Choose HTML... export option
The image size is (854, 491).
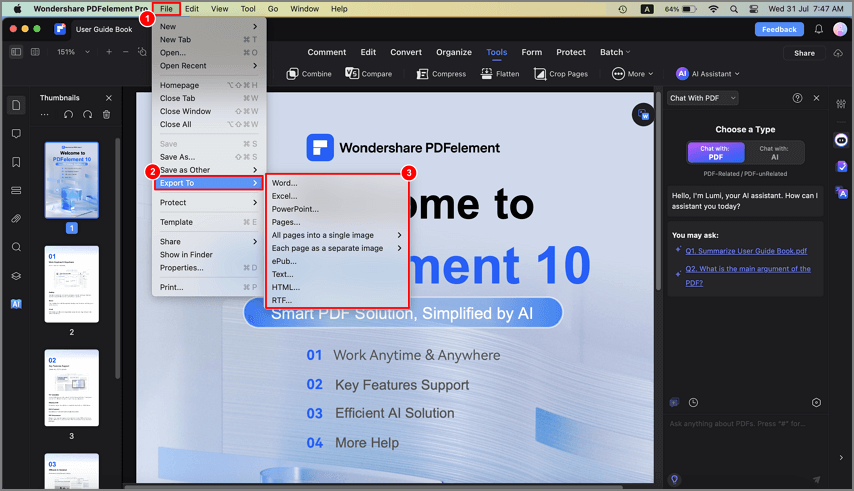(337, 287)
